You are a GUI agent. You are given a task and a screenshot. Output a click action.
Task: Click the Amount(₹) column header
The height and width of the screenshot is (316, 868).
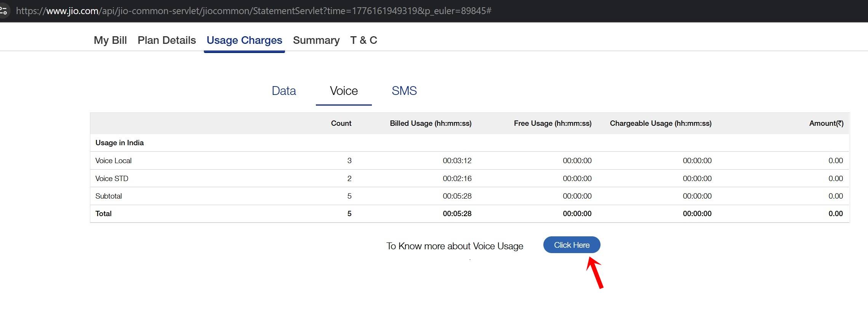[826, 123]
